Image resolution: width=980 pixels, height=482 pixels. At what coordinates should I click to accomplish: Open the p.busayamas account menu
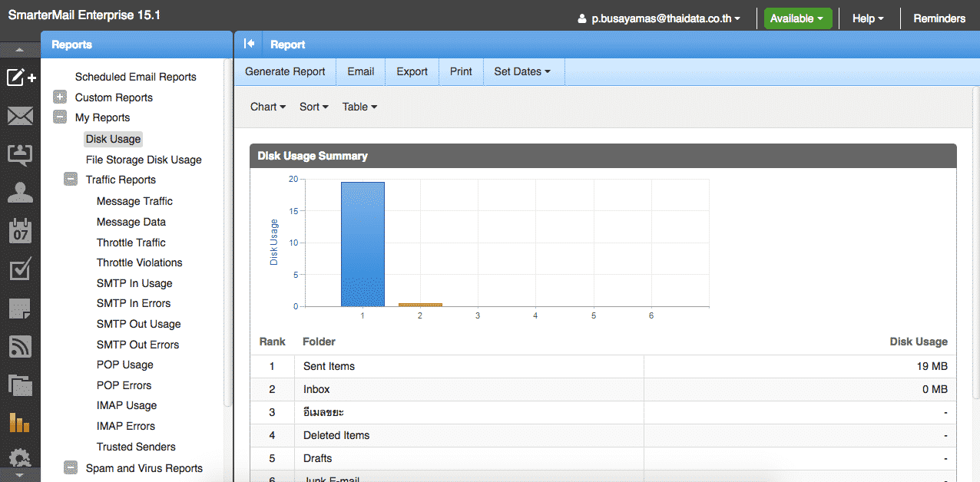tap(666, 18)
